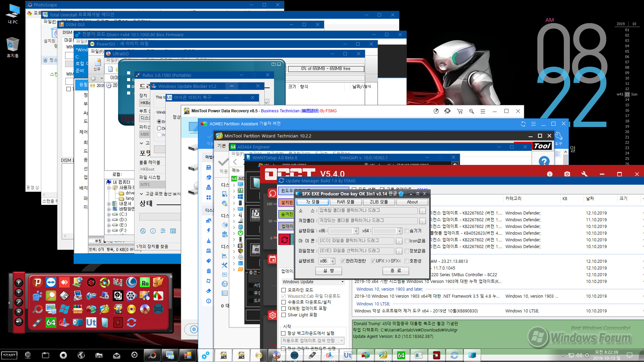The image size is (644, 362).
Task: Expand the (C:) drive tree node
Action: (109, 215)
